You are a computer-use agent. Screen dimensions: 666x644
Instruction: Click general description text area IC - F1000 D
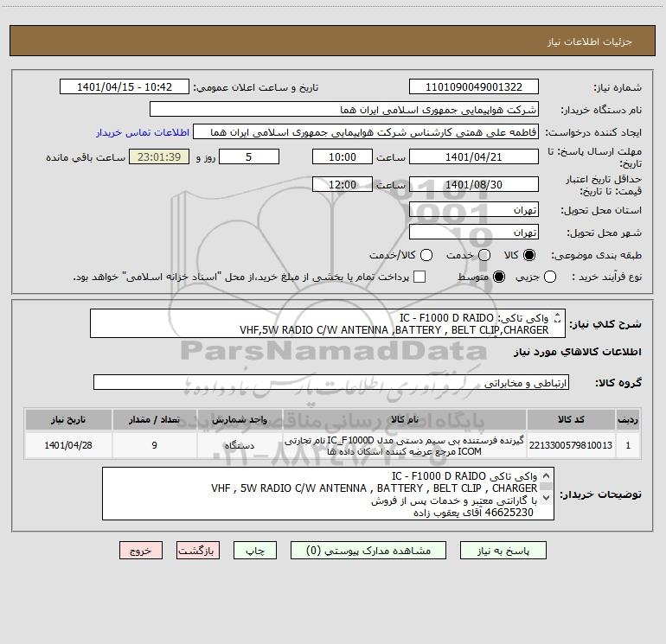[328, 323]
